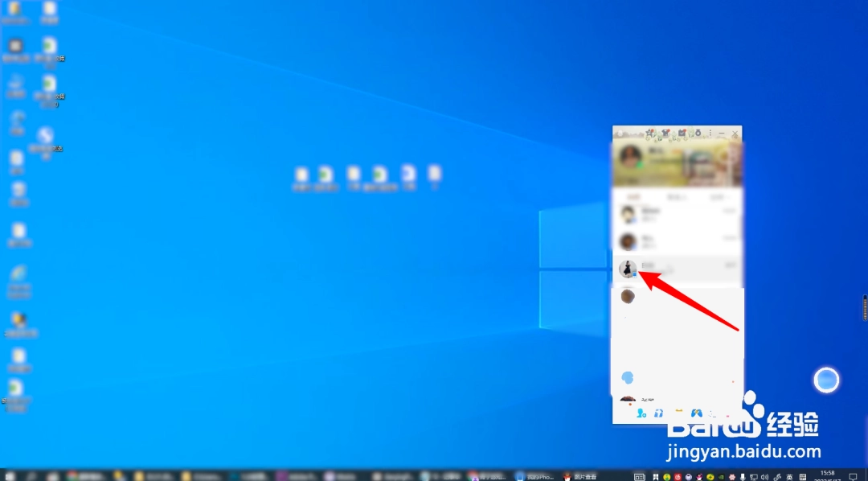Click the microphone icon in system tray
868x481 pixels.
(x=743, y=476)
